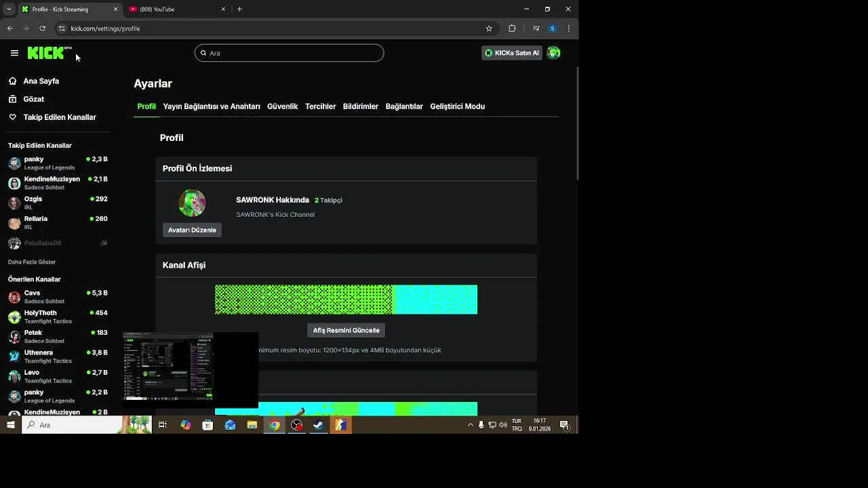Open Gözat in the sidebar
The height and width of the screenshot is (488, 868).
coord(34,99)
